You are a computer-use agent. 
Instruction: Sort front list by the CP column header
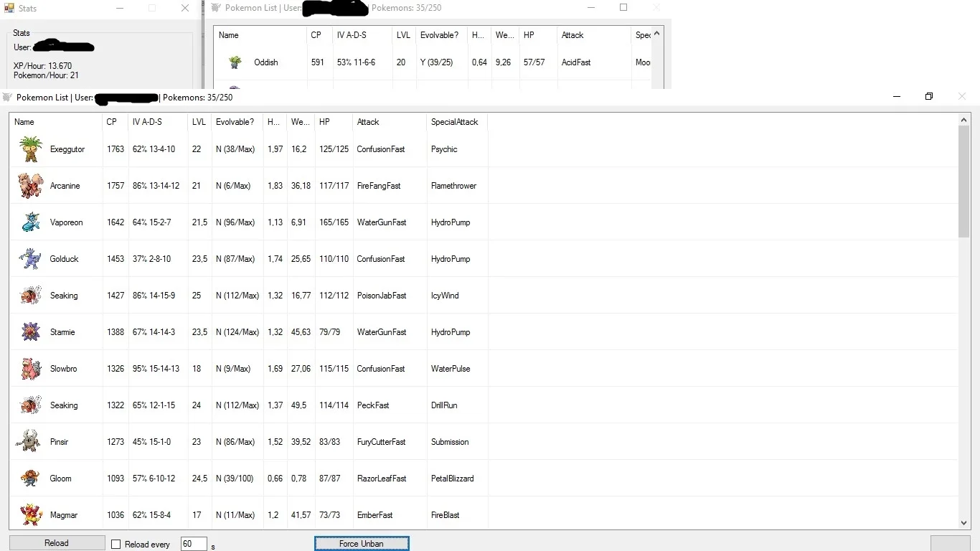pos(116,122)
